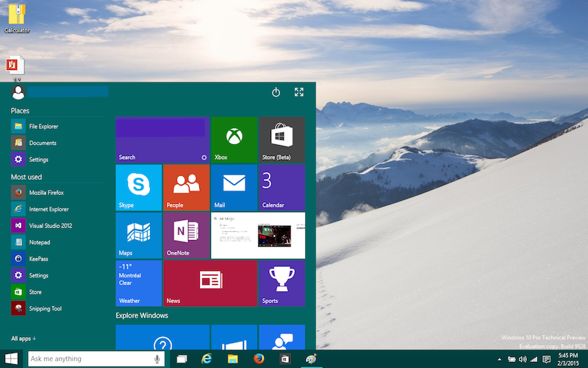
Task: Show hidden system tray icons
Action: tap(500, 359)
